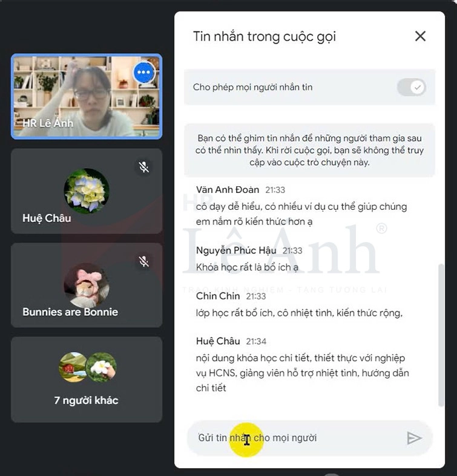457x476 pixels.
Task: Select the HR Lê Ánh video tile
Action: [87, 97]
